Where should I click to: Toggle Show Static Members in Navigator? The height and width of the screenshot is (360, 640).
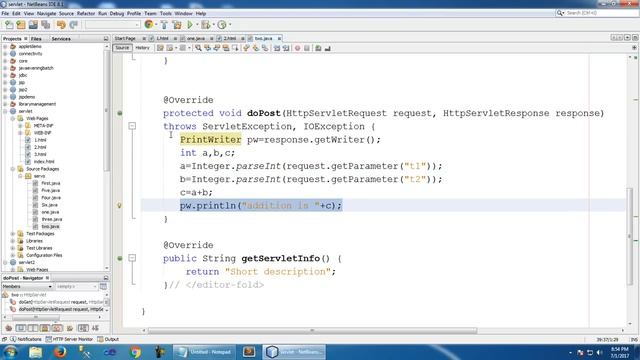click(x=33, y=328)
